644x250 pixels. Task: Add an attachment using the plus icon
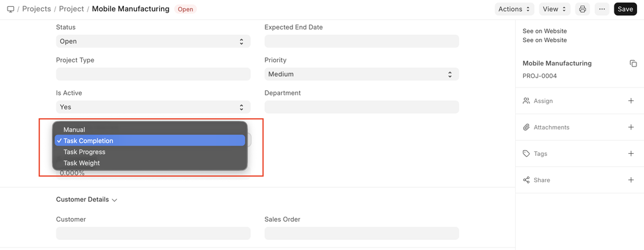pyautogui.click(x=631, y=128)
